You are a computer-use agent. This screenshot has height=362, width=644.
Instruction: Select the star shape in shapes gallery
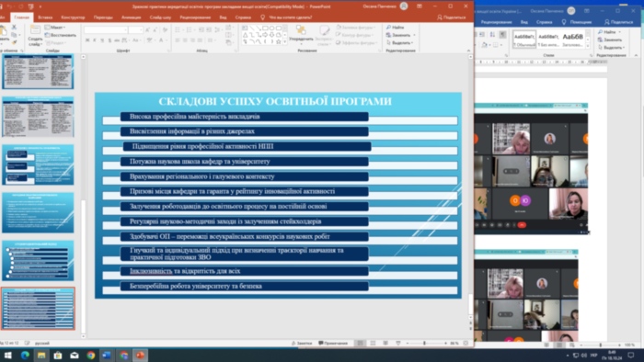[x=279, y=41]
